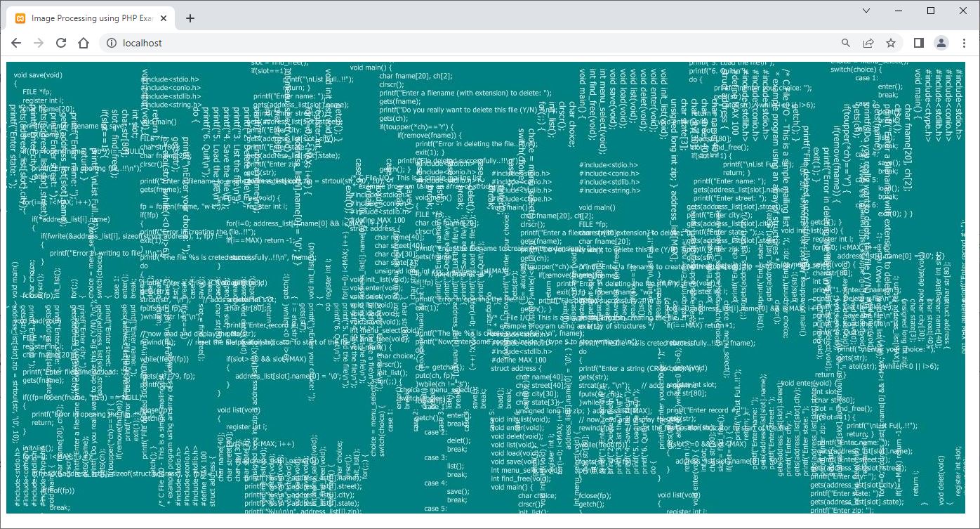Expand the tab search chevron
The width and height of the screenshot is (980, 529).
[x=866, y=11]
